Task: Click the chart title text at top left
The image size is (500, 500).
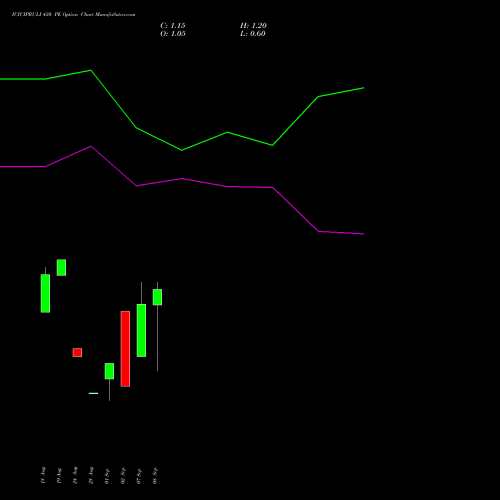Action: coord(73,15)
